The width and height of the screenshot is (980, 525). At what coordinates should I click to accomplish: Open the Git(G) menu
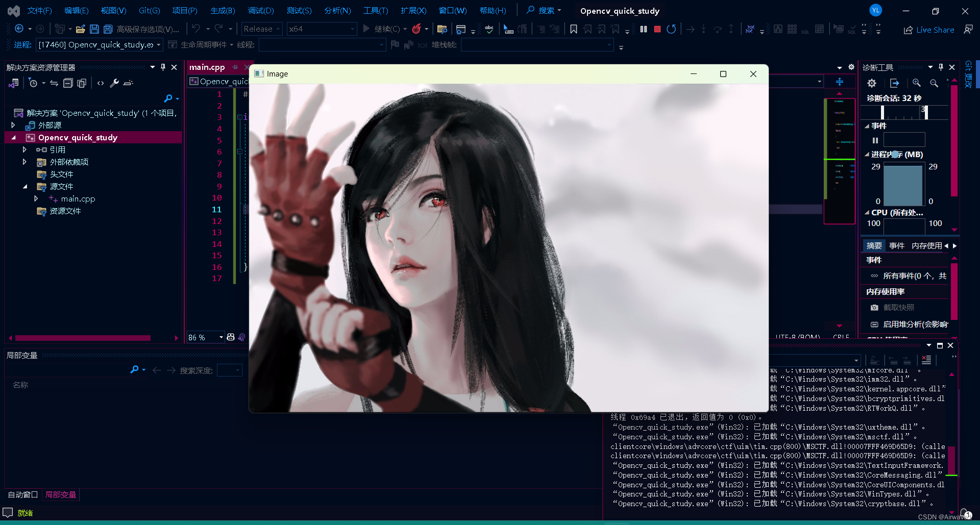click(x=150, y=11)
